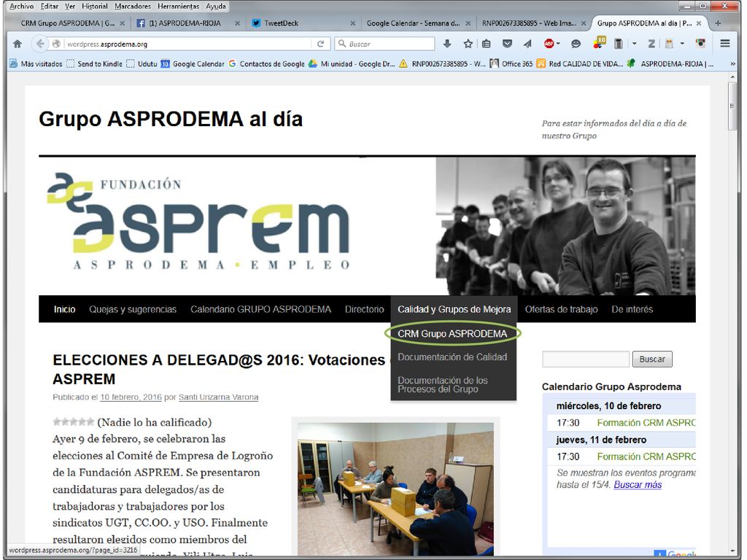Image resolution: width=747 pixels, height=560 pixels.
Task: Click the Adblock Plus ABP icon
Action: [x=549, y=44]
